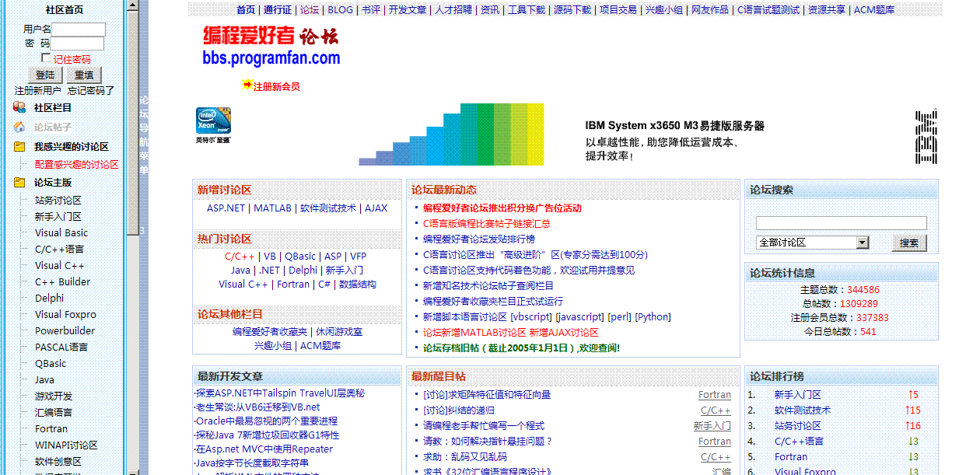Open 论坛存档旧帖 news item
Image resolution: width=980 pixels, height=475 pixels.
[521, 348]
